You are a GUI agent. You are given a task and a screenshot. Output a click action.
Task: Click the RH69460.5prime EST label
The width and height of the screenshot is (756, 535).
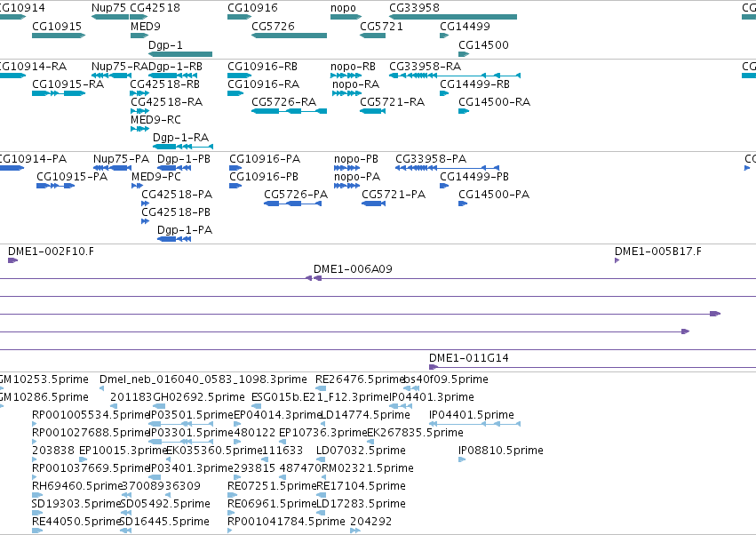point(77,487)
